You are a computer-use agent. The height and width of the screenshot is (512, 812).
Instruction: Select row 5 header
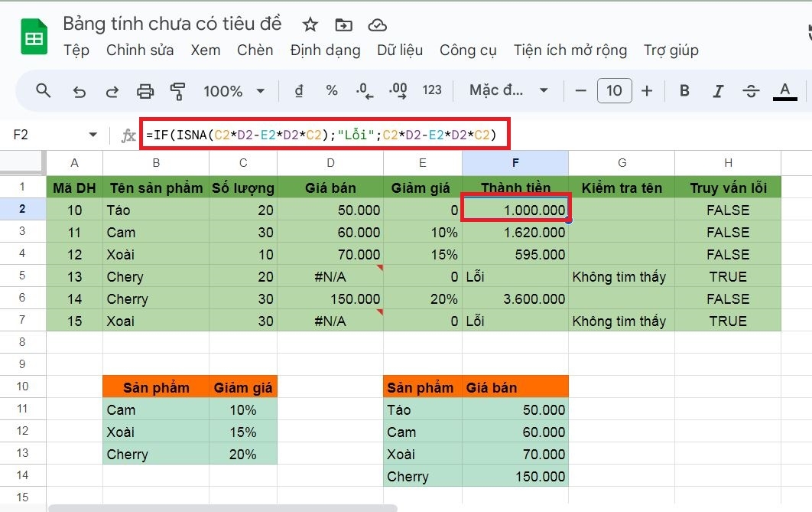pos(22,276)
